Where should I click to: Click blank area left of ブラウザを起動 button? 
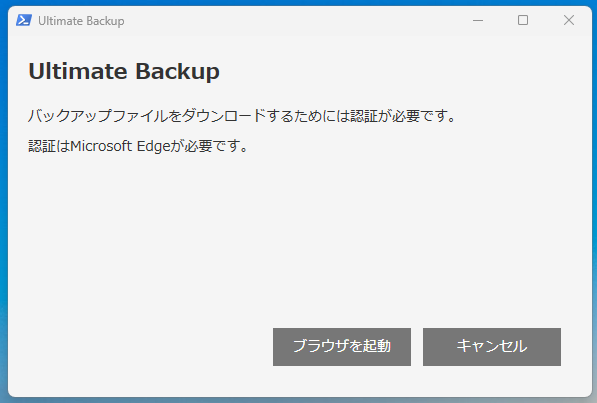click(x=141, y=347)
